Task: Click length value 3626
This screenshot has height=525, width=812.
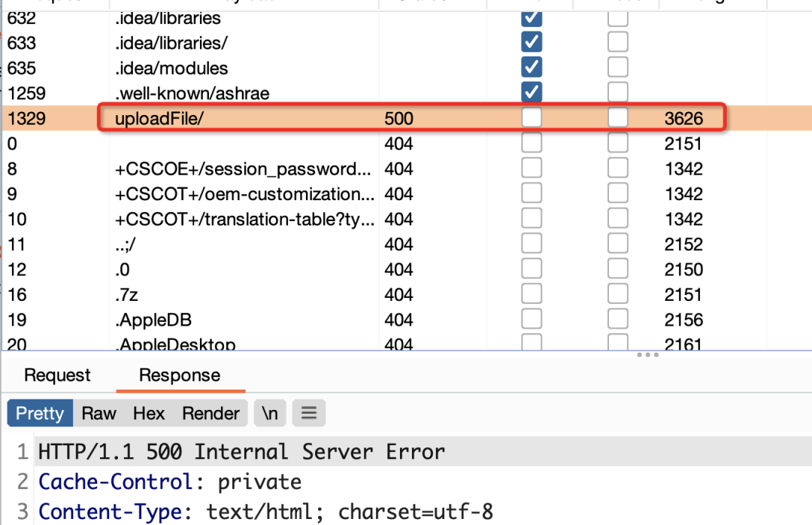Action: click(683, 119)
